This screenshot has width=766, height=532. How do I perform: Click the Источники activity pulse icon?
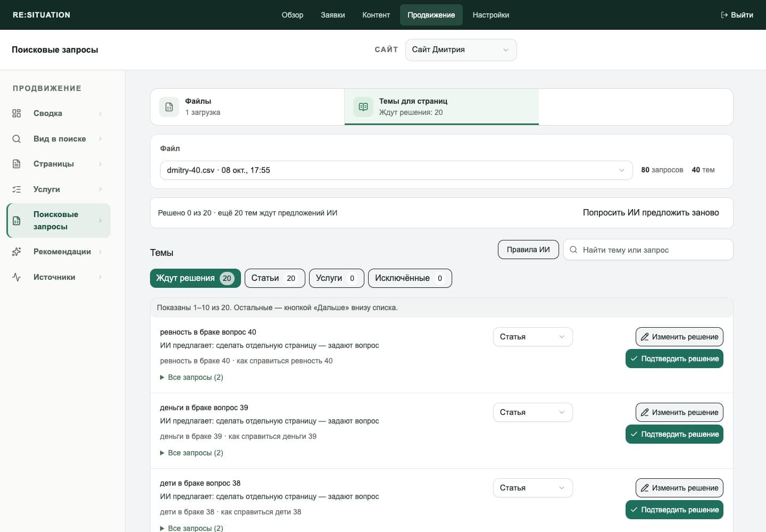pyautogui.click(x=16, y=277)
